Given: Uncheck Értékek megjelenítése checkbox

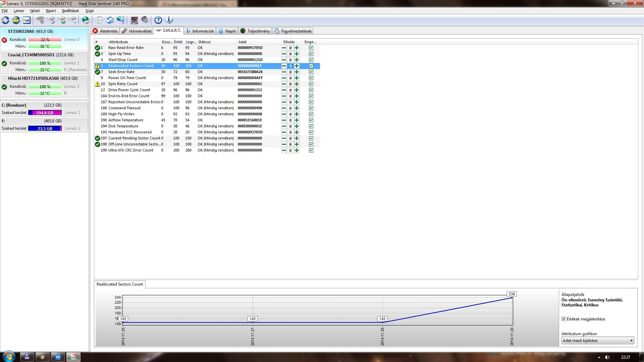Looking at the screenshot, I should tap(563, 319).
